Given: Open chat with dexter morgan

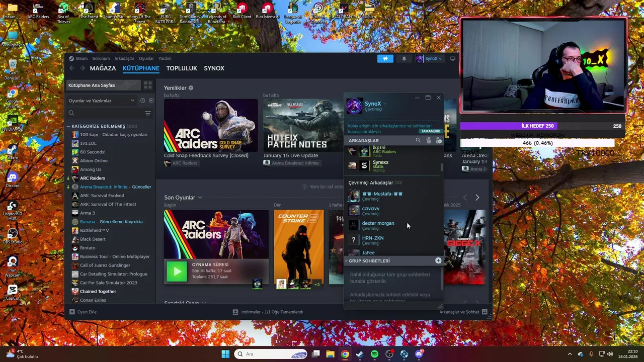Looking at the screenshot, I should pos(393,225).
